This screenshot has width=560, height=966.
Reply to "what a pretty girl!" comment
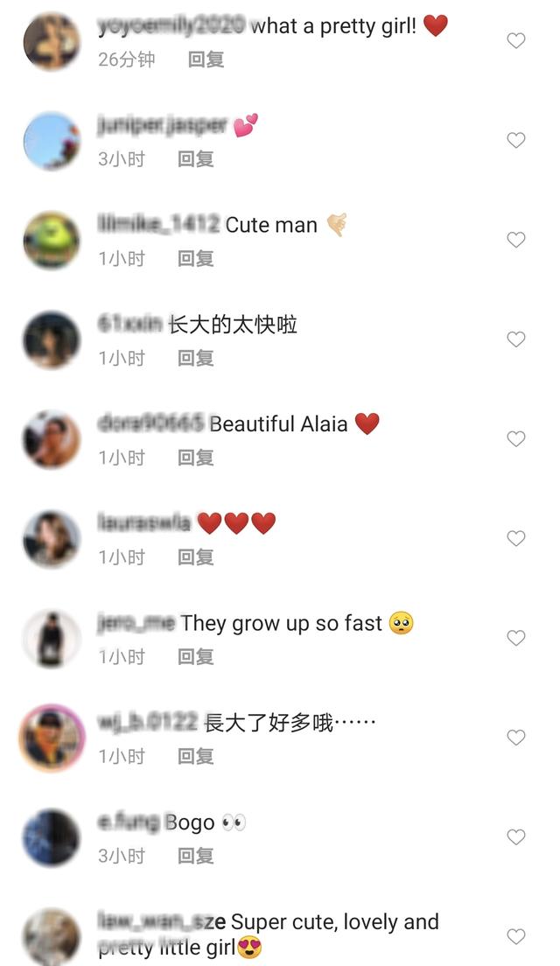pos(206,59)
